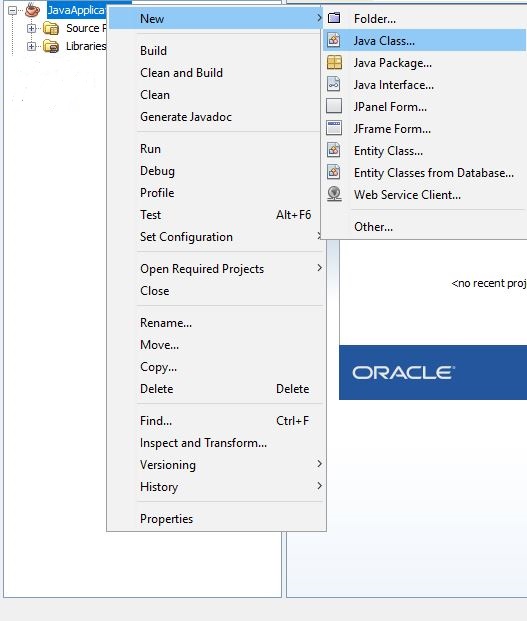Expand the Libraries tree node
The width and height of the screenshot is (527, 621).
(31, 46)
